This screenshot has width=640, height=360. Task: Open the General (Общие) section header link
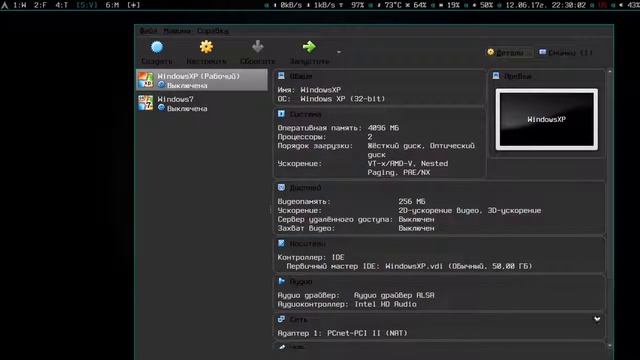(x=300, y=77)
